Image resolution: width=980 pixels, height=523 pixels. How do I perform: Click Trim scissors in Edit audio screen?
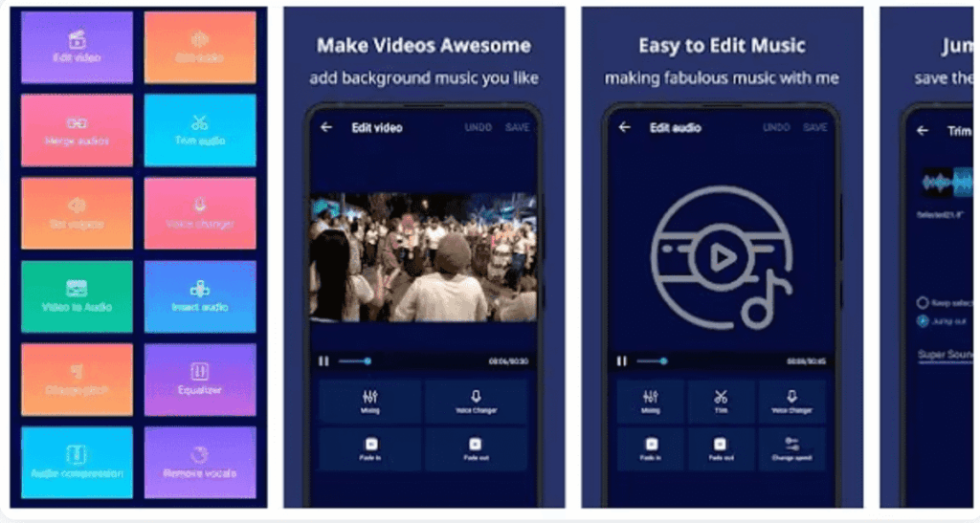tap(722, 402)
